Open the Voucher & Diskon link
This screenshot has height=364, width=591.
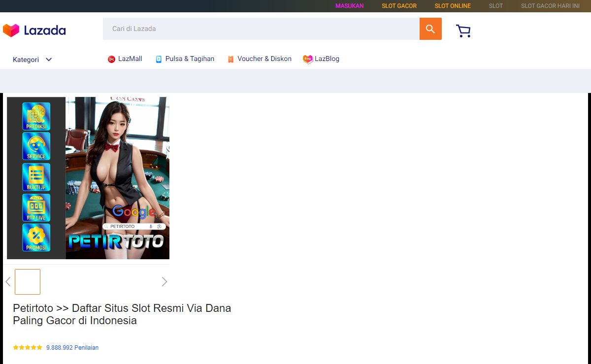click(x=264, y=59)
